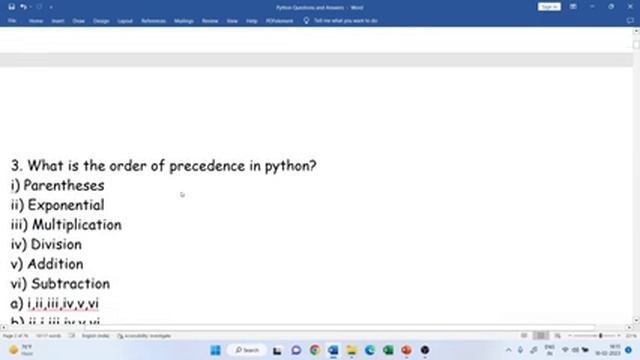Image resolution: width=640 pixels, height=360 pixels.
Task: Open PowerPoint from the taskbar
Action: pos(407,350)
